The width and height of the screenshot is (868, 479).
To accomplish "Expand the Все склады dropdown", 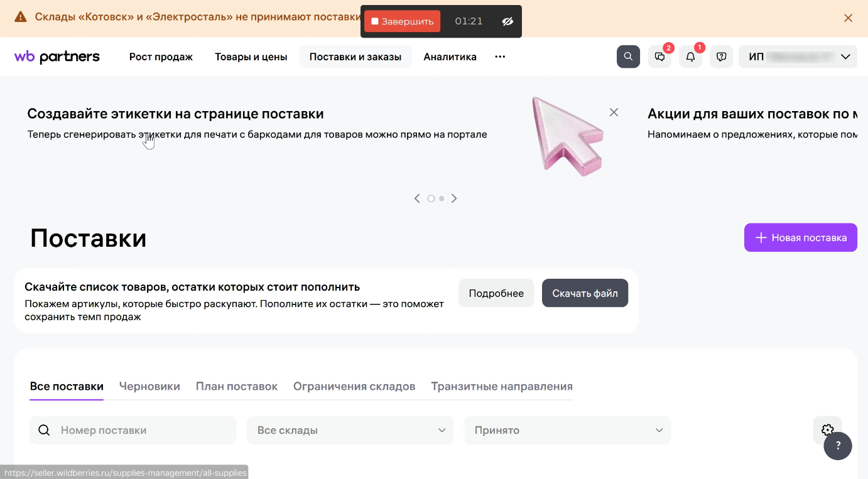I will click(x=350, y=430).
